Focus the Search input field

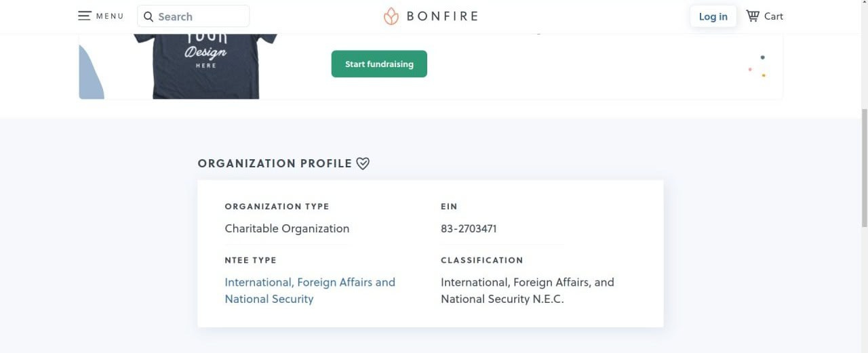click(x=193, y=16)
